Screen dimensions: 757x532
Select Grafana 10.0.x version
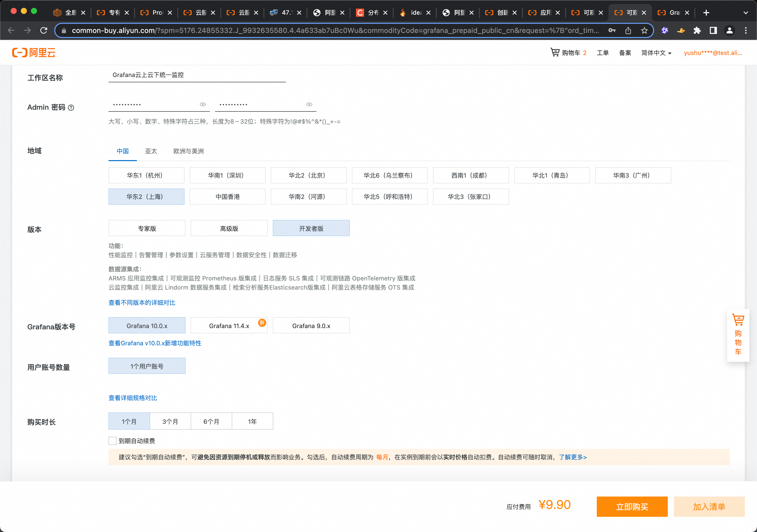[x=147, y=326]
